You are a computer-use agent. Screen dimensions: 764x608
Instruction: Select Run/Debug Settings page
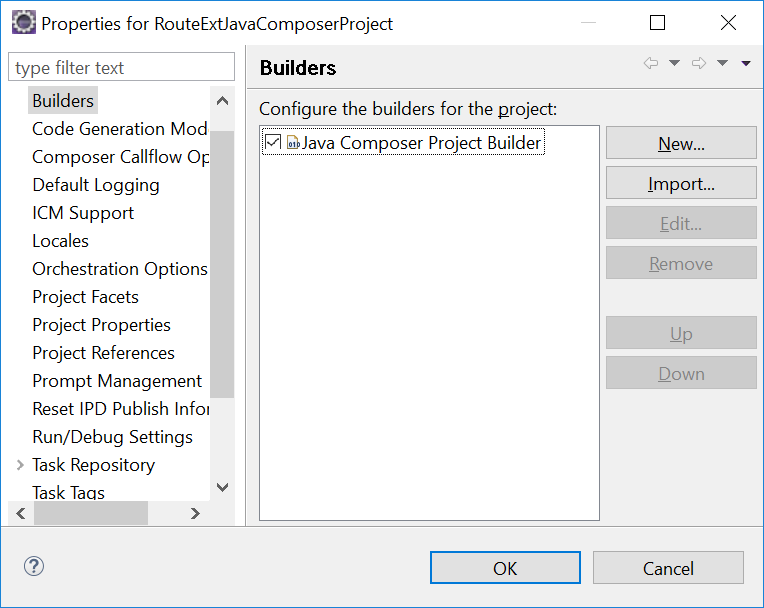112,437
